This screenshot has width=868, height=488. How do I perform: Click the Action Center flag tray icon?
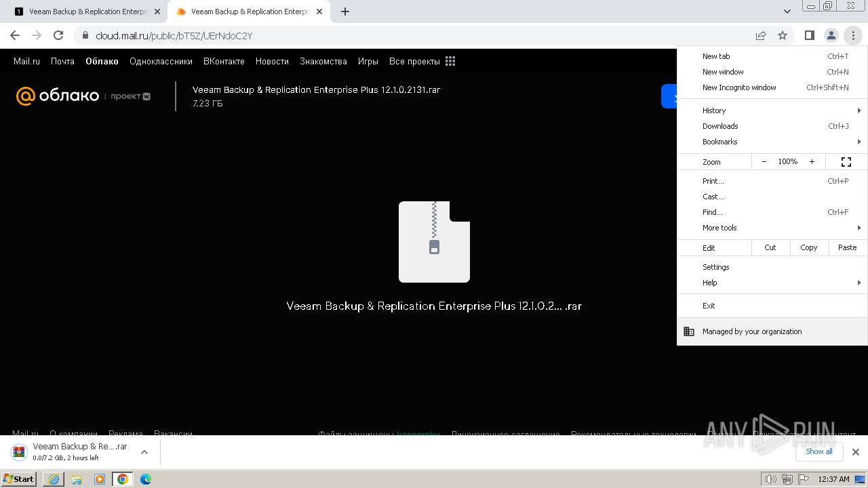804,479
